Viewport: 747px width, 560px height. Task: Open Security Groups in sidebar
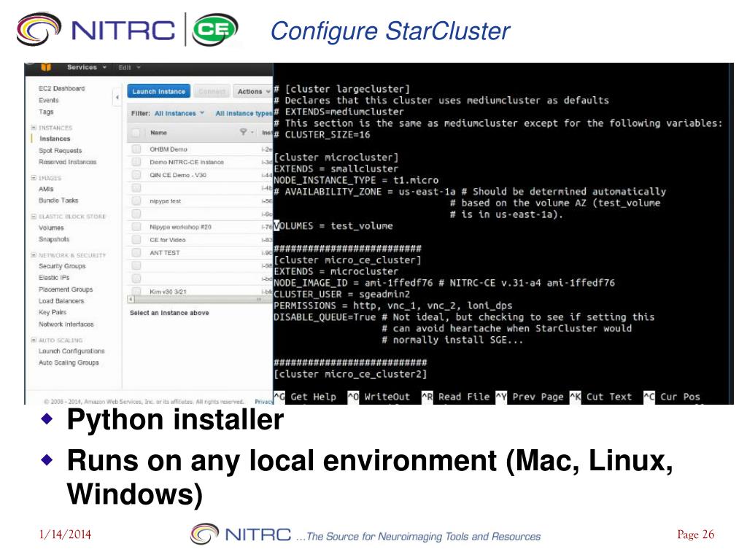[x=63, y=266]
